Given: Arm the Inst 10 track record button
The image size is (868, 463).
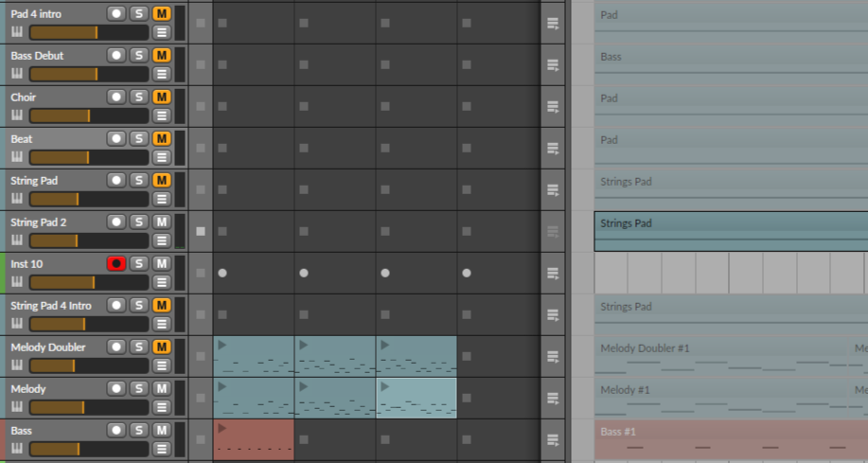Looking at the screenshot, I should point(116,263).
